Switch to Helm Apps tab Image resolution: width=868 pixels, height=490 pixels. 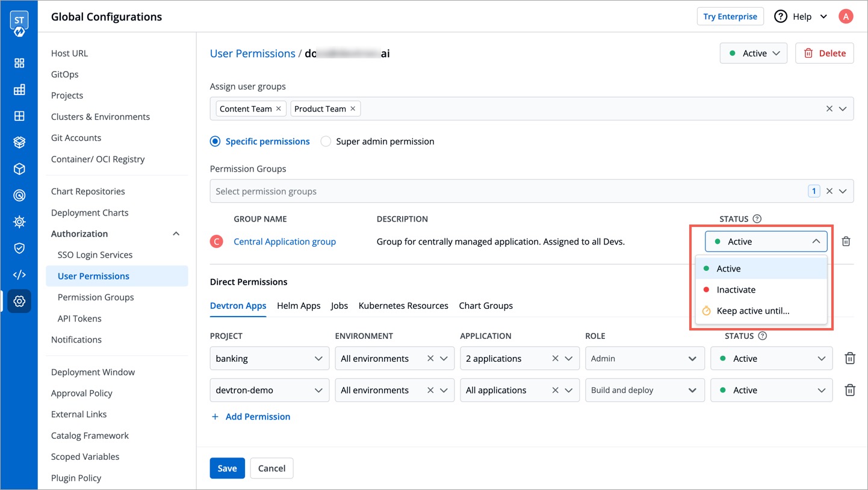[299, 306]
